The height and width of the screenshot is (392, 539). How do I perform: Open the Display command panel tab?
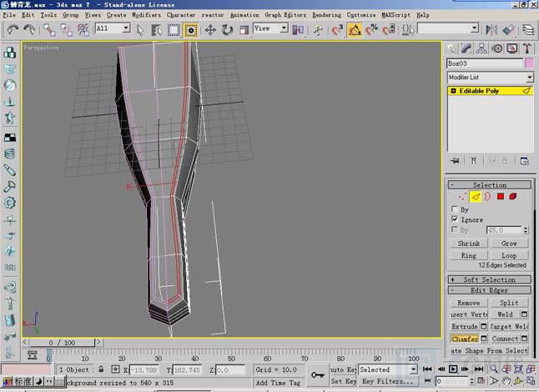click(x=512, y=48)
